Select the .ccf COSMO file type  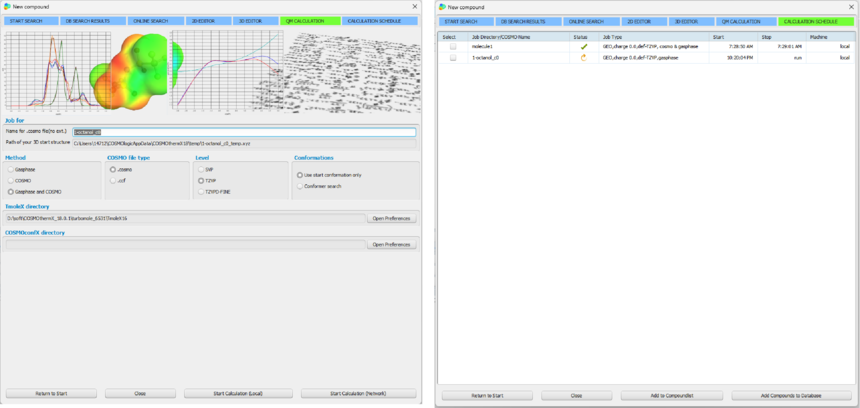(112, 181)
